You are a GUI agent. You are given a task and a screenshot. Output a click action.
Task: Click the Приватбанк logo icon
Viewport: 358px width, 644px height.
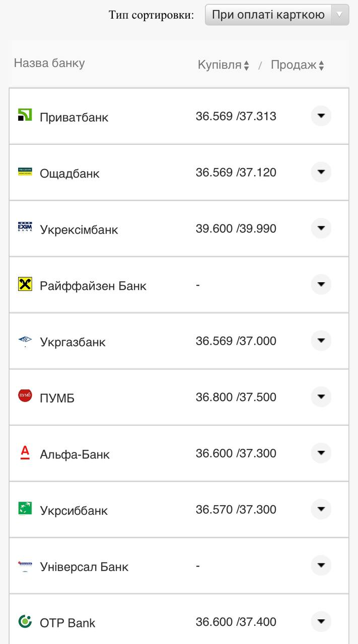pos(25,115)
